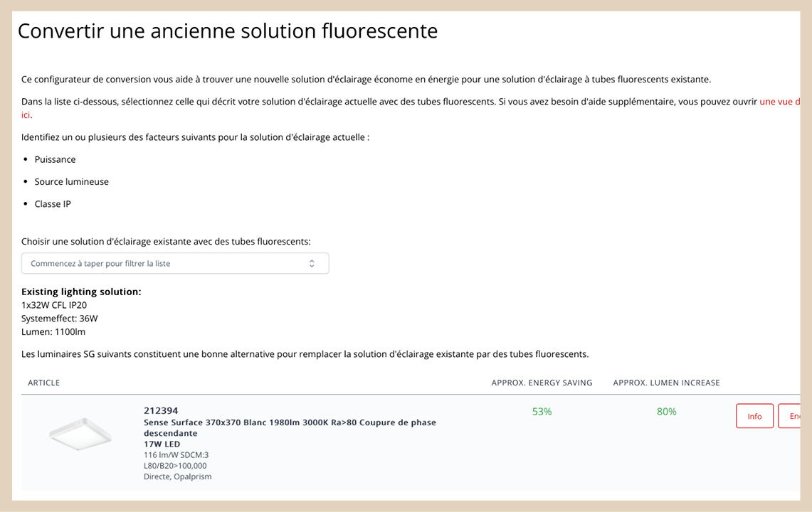Click the 80% lumen increase value
Screen dimensions: 812x512
[667, 412]
